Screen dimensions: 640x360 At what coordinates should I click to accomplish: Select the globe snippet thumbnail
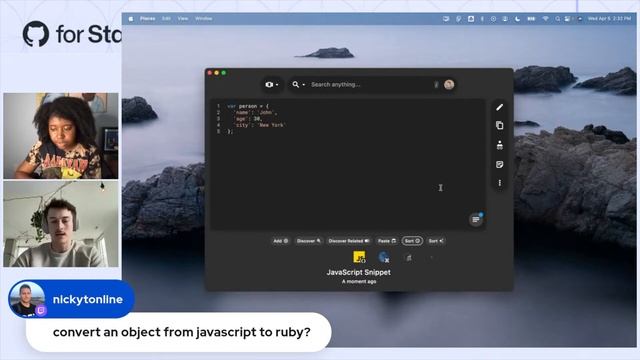pos(384,257)
